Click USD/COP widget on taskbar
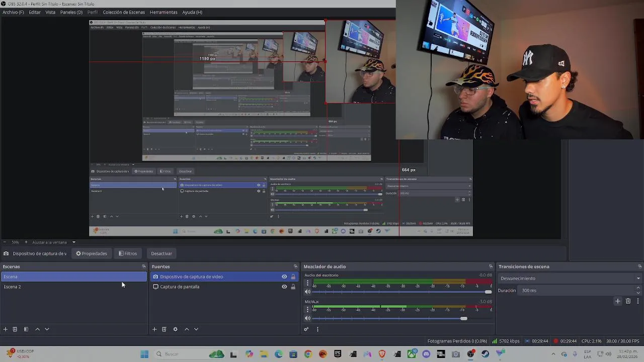Viewport: 644px width, 362px height. pos(21,354)
